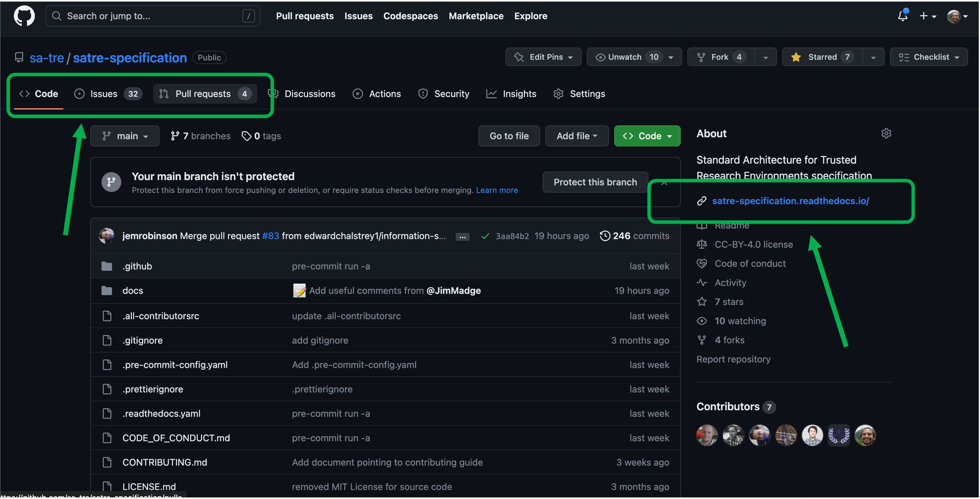
Task: Open the Actions tab
Action: point(377,94)
